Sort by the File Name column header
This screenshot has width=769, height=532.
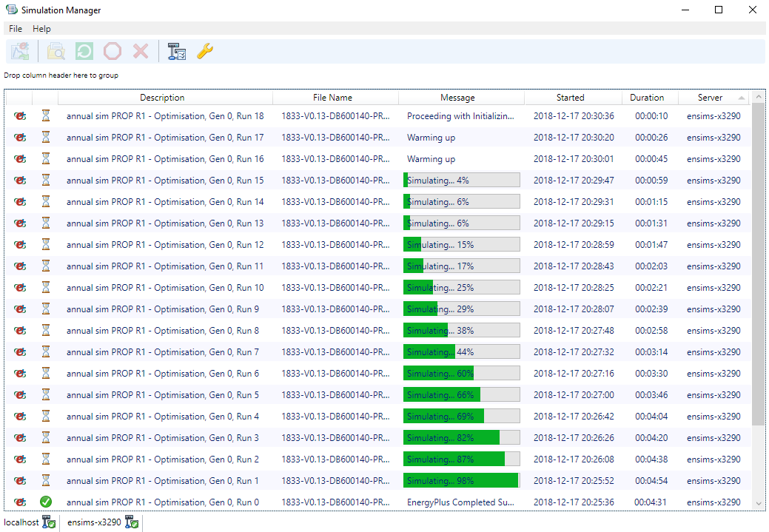[x=335, y=98]
